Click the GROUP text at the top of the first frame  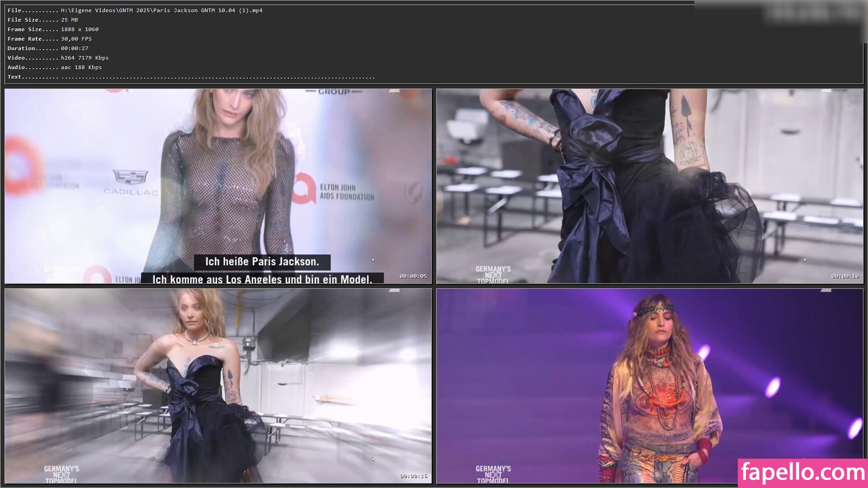pos(334,92)
